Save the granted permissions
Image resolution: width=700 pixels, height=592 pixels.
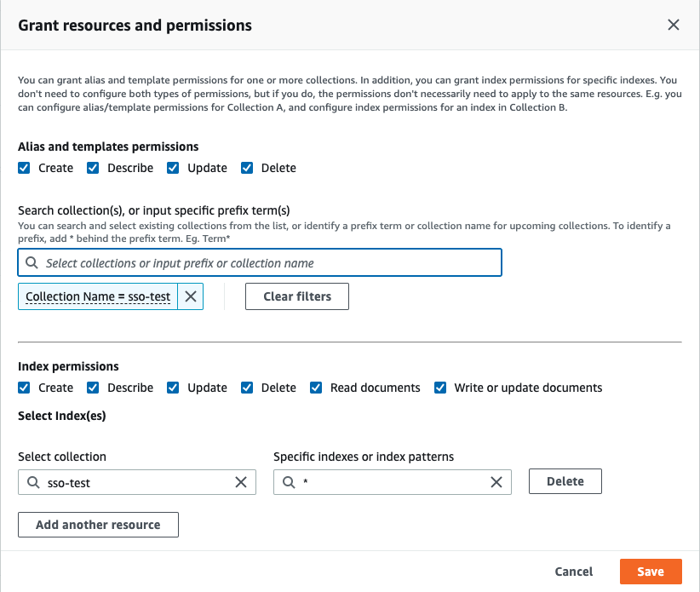coord(651,572)
